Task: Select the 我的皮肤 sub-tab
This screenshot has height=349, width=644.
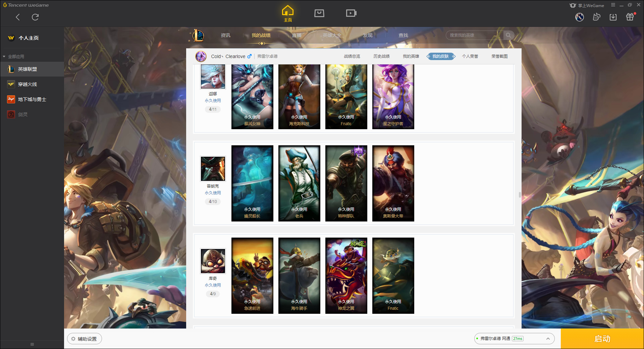Action: click(x=440, y=56)
